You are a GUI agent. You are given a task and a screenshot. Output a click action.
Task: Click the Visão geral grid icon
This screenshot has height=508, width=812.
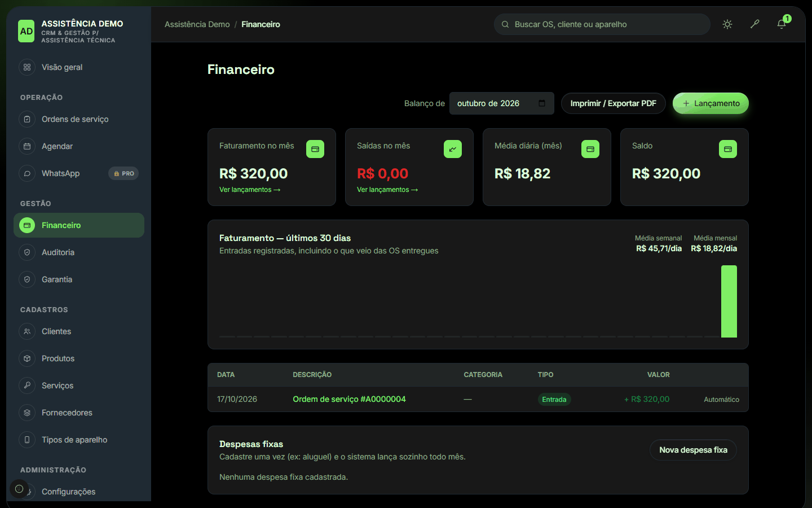(x=27, y=67)
